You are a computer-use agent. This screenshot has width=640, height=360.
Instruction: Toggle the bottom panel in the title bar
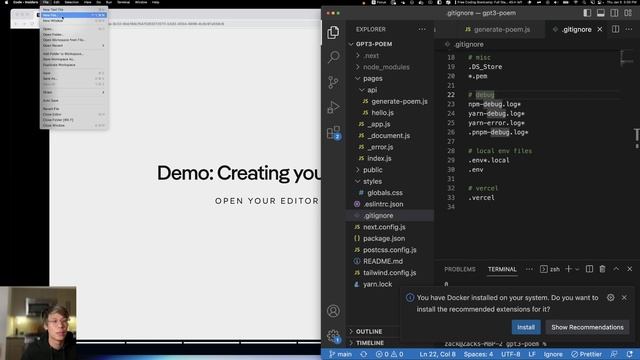coord(600,13)
